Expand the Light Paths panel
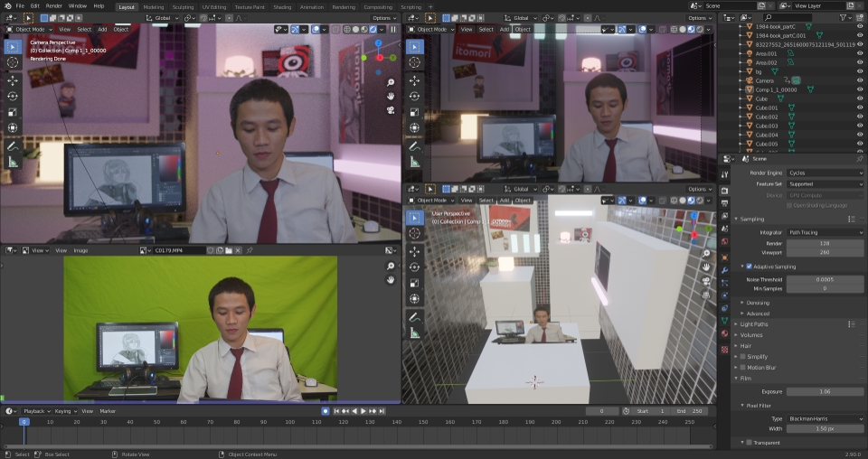This screenshot has width=868, height=459. pyautogui.click(x=753, y=324)
